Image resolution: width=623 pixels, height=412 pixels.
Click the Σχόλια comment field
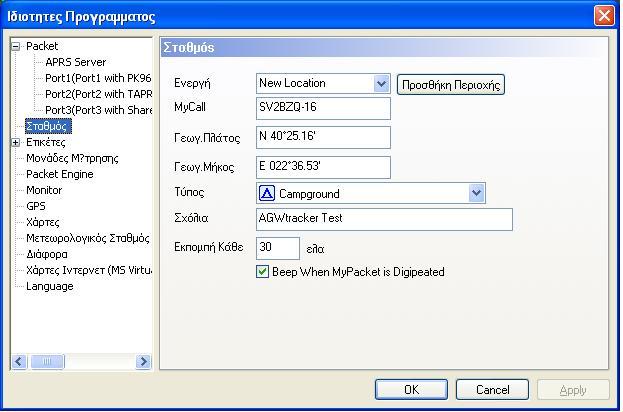(384, 219)
